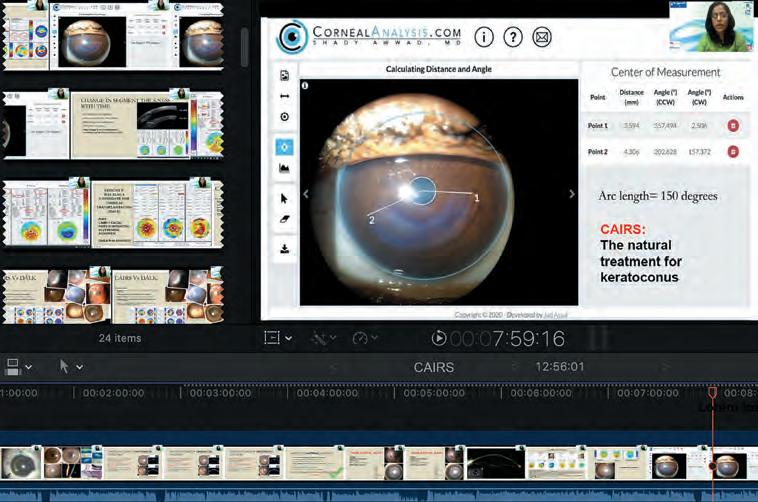
Task: Click the 00:02:00:00 ruler mark
Action: (113, 393)
